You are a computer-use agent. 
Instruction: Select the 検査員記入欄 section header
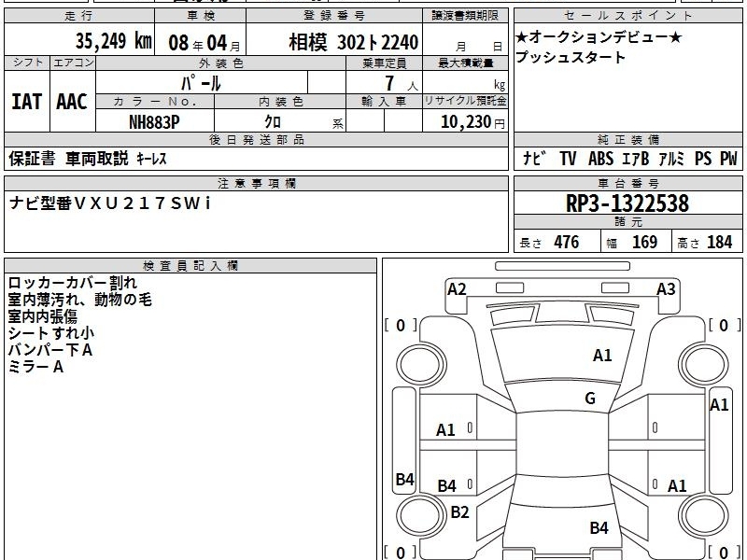click(190, 266)
